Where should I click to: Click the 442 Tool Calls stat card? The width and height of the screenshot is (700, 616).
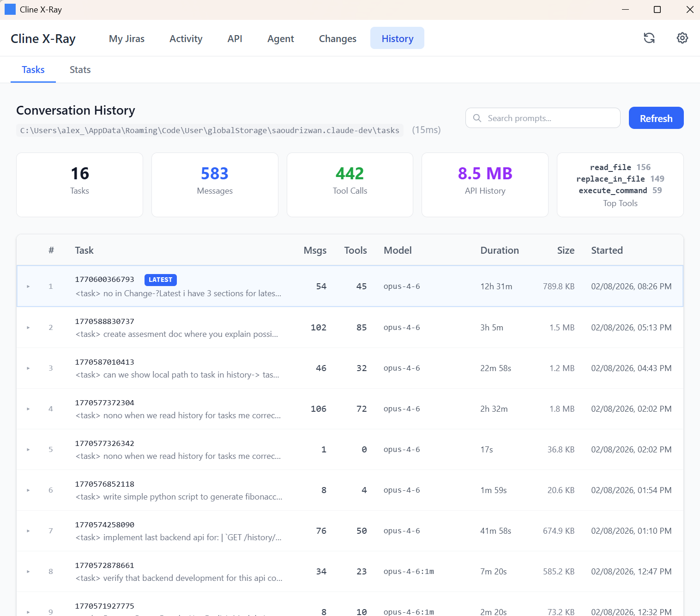(x=350, y=185)
